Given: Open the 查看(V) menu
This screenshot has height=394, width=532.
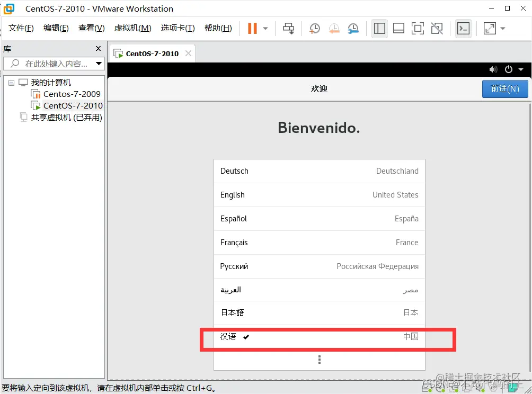Looking at the screenshot, I should (91, 28).
